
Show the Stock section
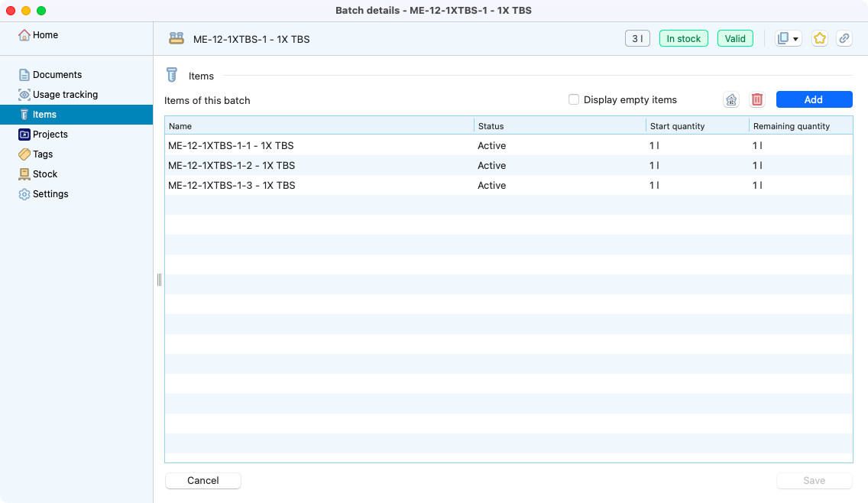tap(45, 174)
